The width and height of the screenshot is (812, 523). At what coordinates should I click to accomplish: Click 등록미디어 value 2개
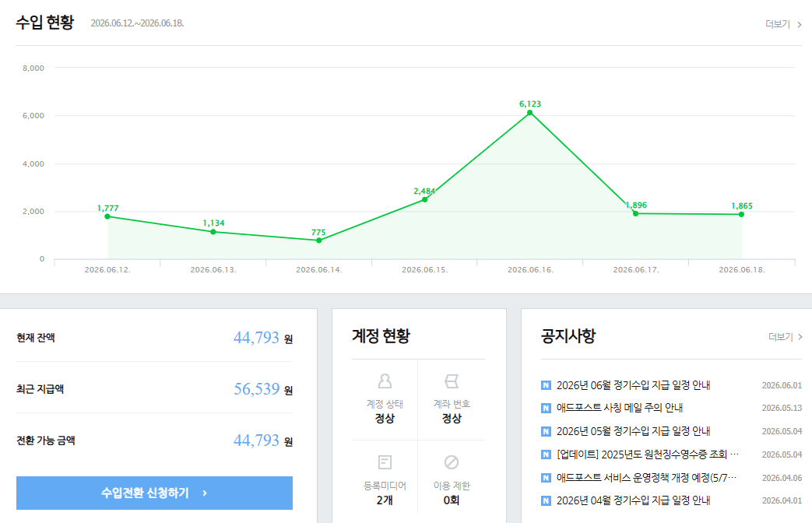click(x=385, y=500)
